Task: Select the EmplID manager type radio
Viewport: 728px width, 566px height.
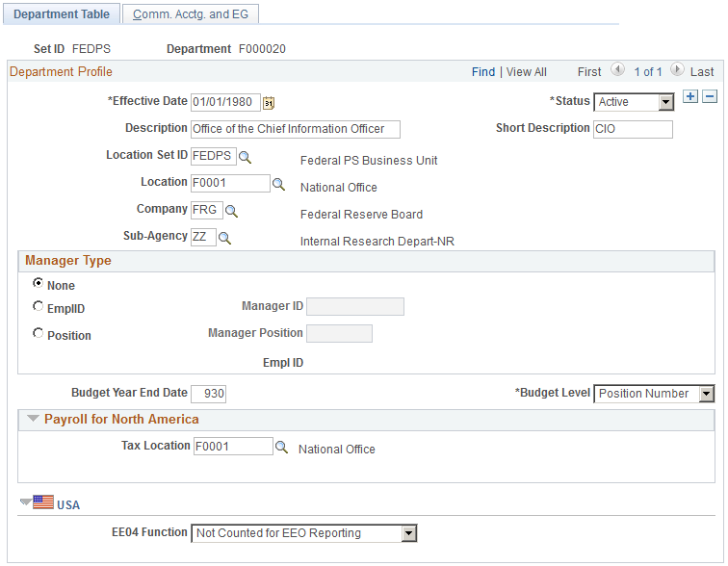Action: (39, 306)
